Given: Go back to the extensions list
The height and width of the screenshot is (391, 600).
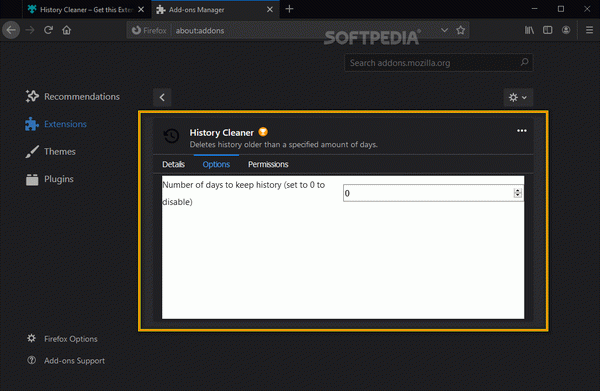Looking at the screenshot, I should coord(162,97).
